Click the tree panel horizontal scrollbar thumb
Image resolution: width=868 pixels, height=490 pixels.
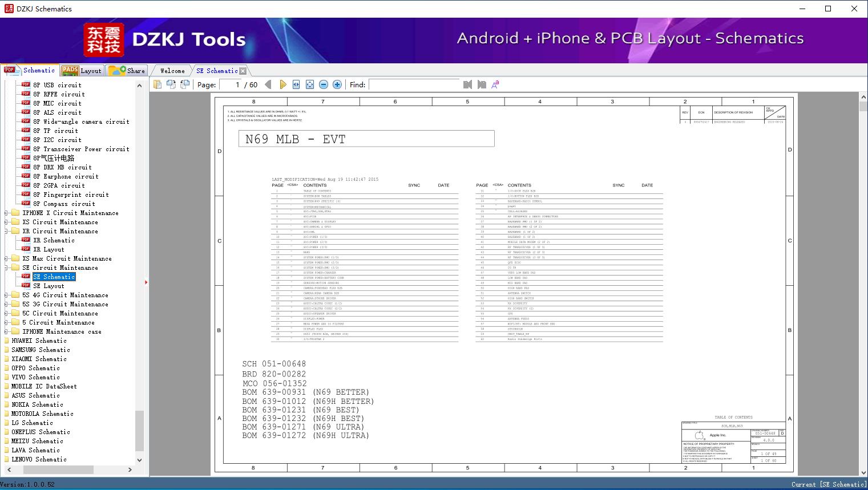point(58,469)
